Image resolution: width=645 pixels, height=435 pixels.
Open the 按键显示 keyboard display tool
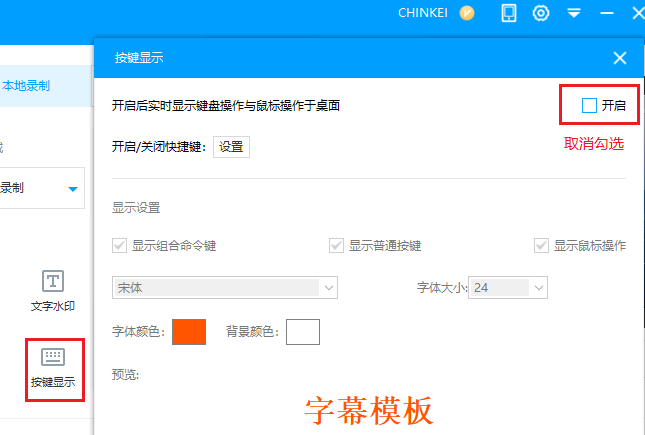coord(53,367)
